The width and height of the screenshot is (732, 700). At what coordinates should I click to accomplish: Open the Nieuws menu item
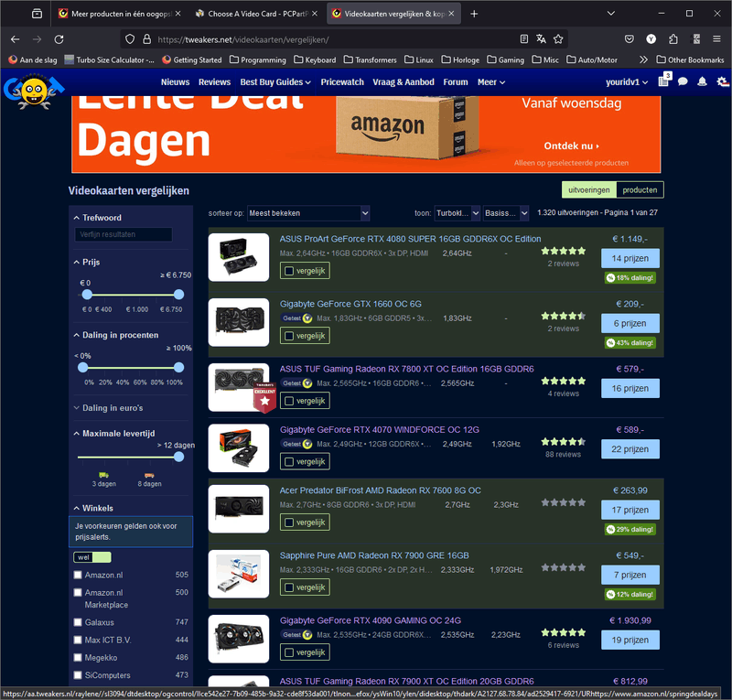(175, 82)
